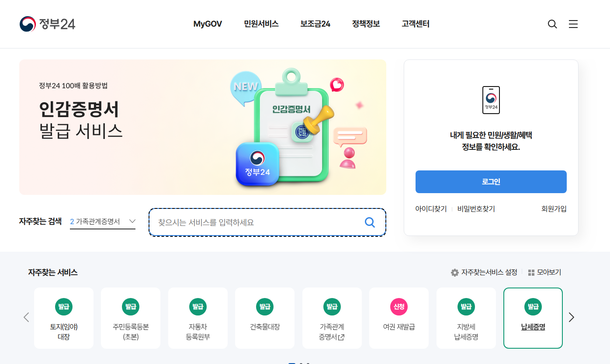
Task: Open the 보조금24 menu
Action: tap(315, 24)
